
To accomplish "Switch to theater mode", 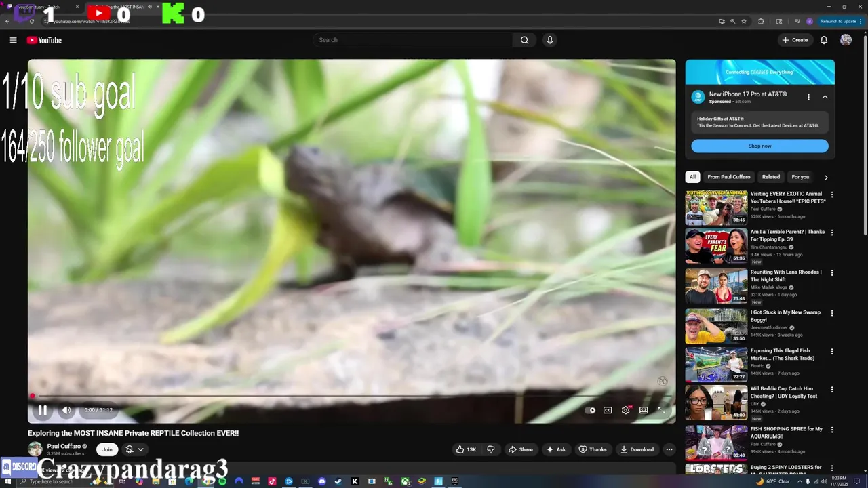I will click(644, 410).
